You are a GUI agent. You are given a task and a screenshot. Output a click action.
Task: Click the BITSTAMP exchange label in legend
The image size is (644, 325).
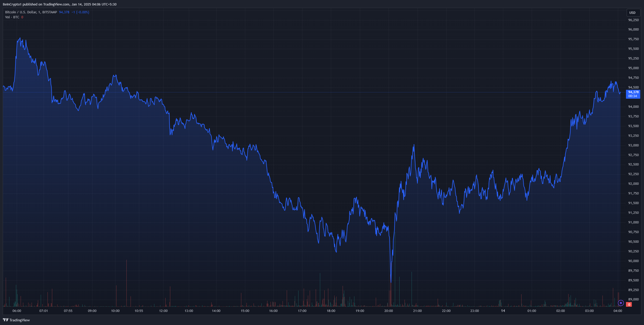coord(49,12)
